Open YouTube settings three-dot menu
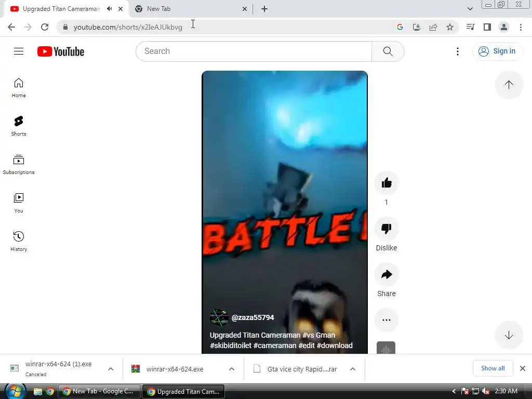Image resolution: width=532 pixels, height=399 pixels. (458, 51)
